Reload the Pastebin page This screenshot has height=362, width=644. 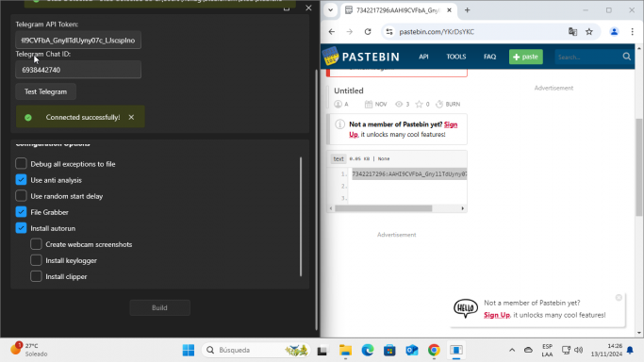coord(368,32)
